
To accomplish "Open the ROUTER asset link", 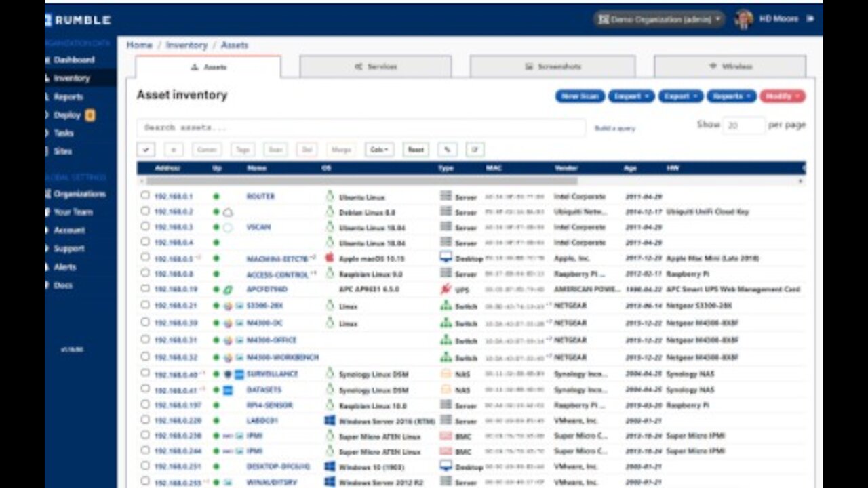I will 260,196.
